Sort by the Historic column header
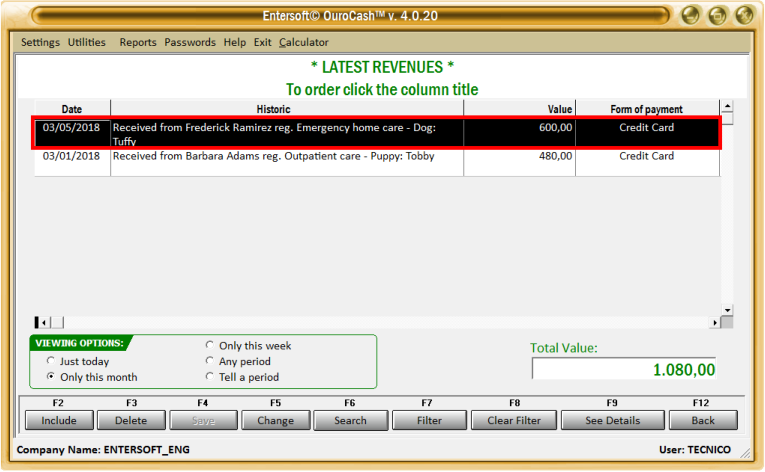Viewport: 765px width, 472px height. (287, 109)
